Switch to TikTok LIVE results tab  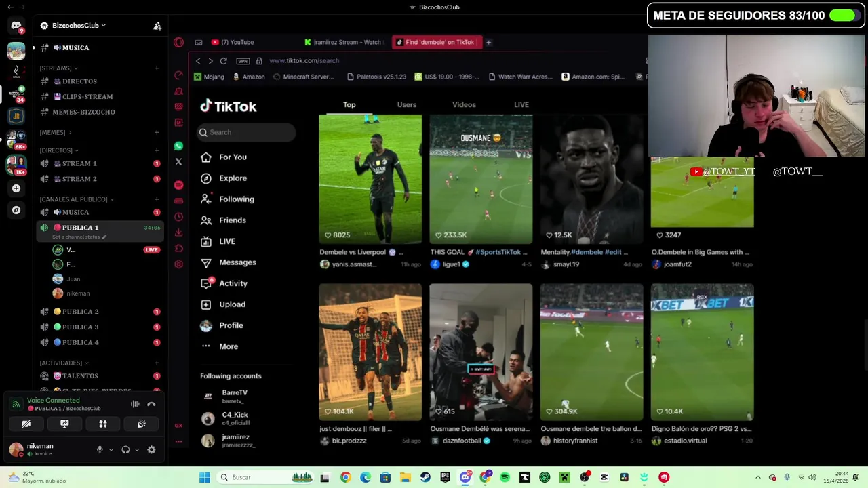(x=521, y=105)
